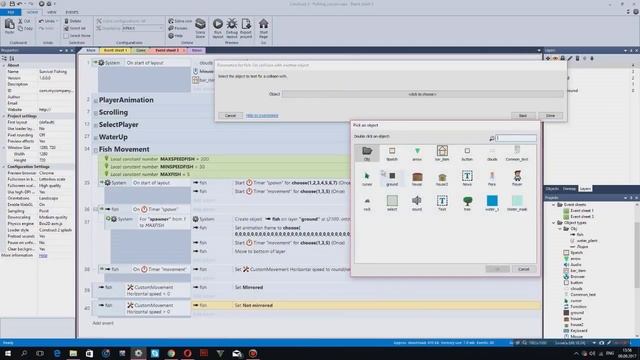Click the Add event link at bottom
Viewport: 640px width, 360px height.
(103, 323)
